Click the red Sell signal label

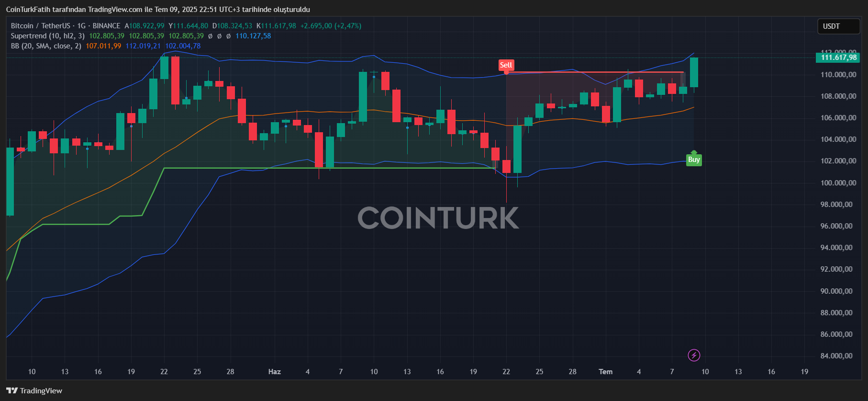pos(506,65)
